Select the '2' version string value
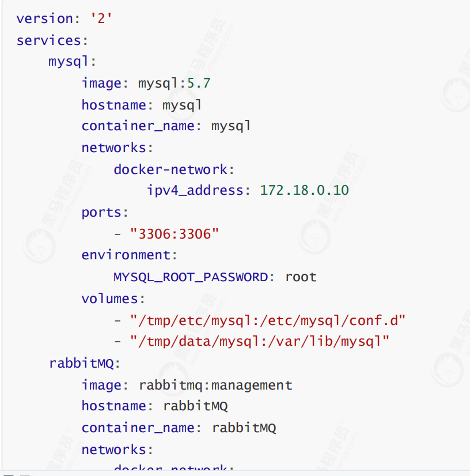 [x=101, y=18]
